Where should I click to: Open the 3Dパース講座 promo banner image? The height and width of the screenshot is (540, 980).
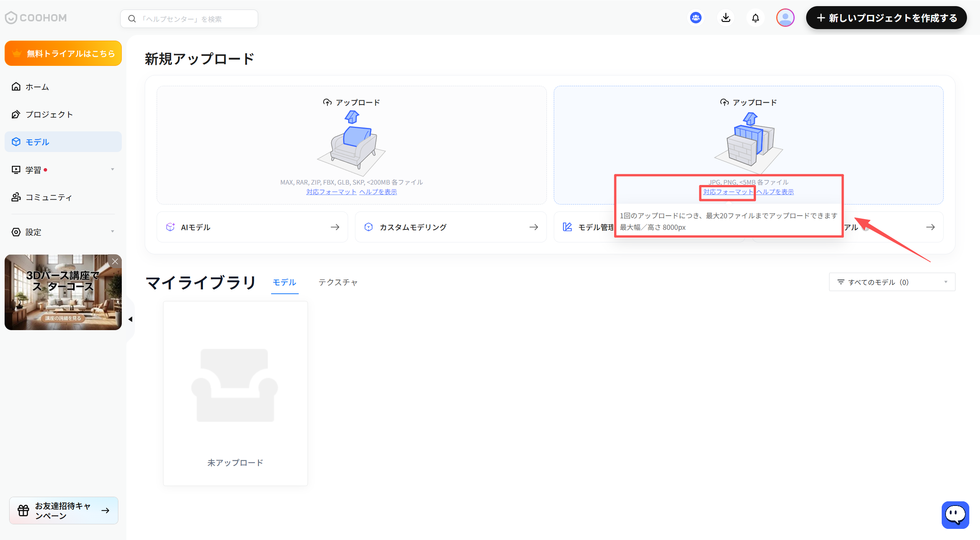pos(63,292)
